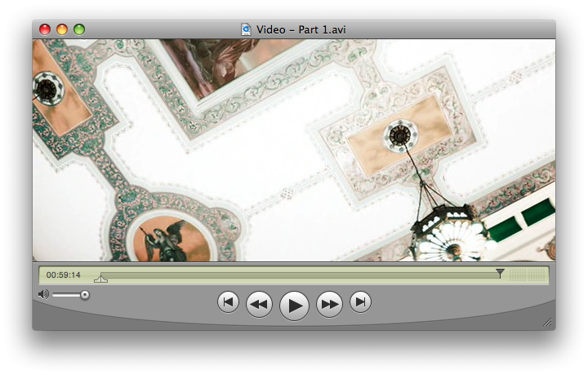Viewport: 588px width, 375px height.
Task: Close the window with the red button
Action: (x=45, y=29)
